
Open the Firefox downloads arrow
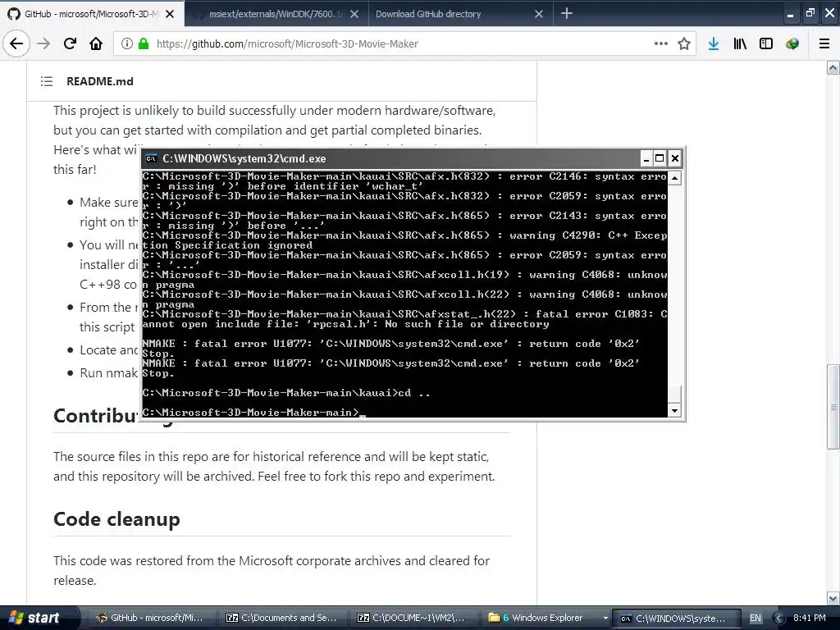click(x=714, y=43)
